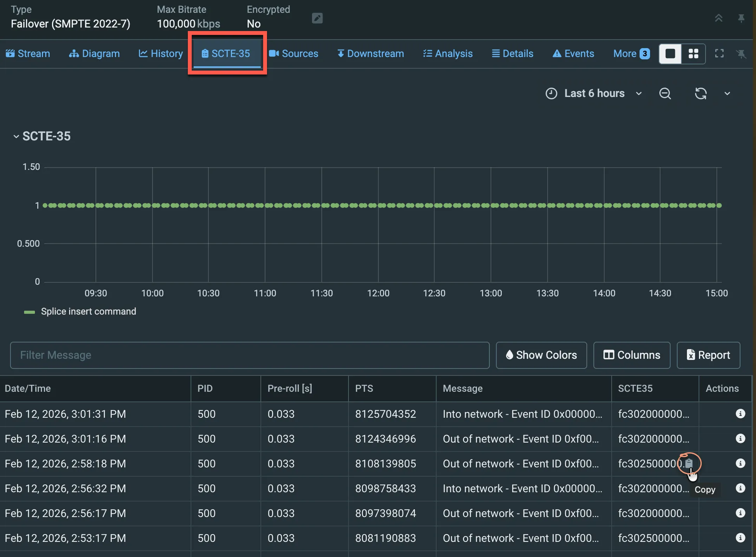Viewport: 756px width, 557px height.
Task: Zoom out the time range
Action: point(665,93)
